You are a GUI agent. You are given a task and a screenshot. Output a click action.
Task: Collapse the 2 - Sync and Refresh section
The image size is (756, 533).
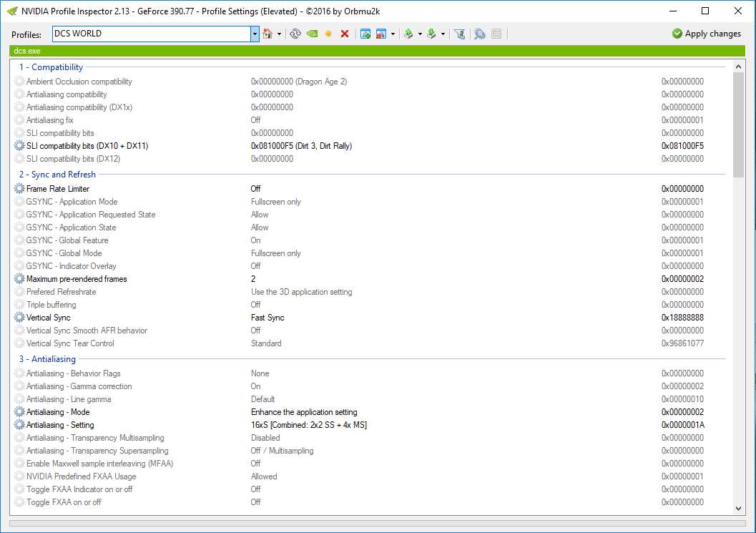[x=57, y=175]
